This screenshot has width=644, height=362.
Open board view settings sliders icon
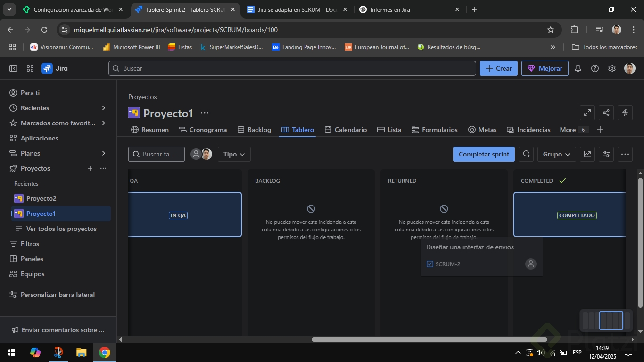(606, 154)
